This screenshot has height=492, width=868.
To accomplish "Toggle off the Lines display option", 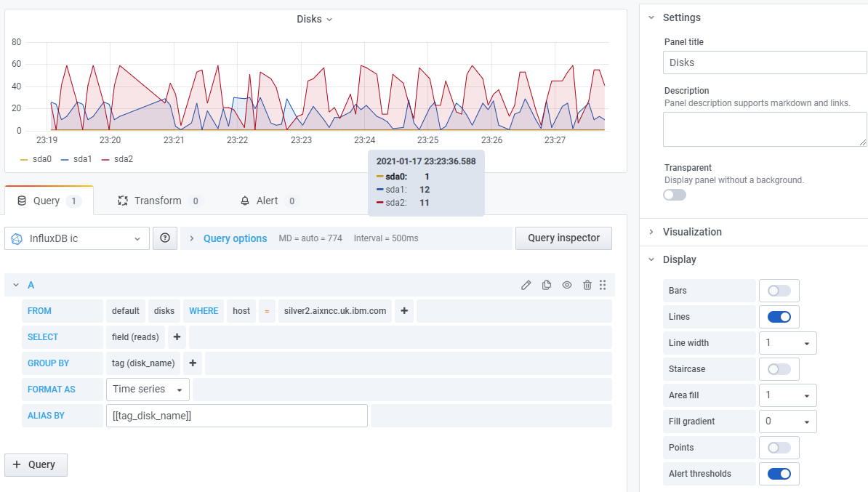I will click(x=779, y=316).
